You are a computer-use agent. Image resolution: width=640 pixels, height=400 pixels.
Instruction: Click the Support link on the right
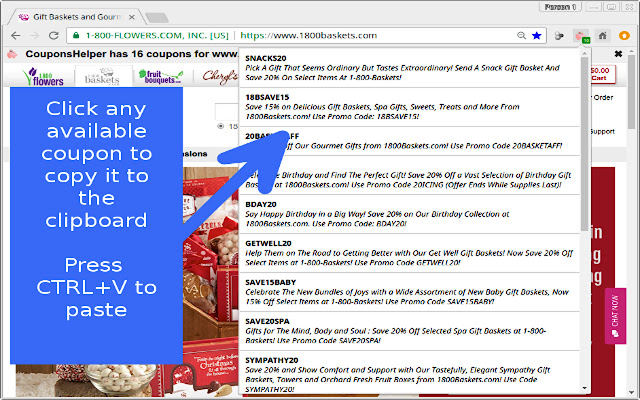(602, 131)
